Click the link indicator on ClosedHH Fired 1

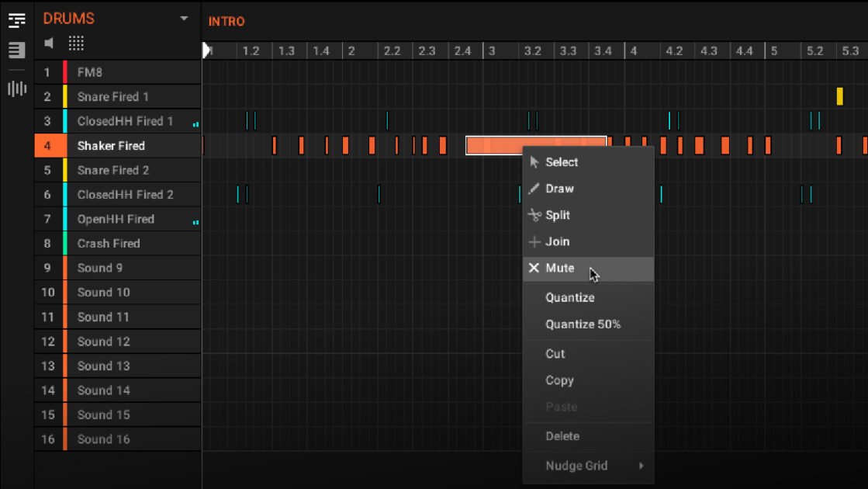pos(195,125)
